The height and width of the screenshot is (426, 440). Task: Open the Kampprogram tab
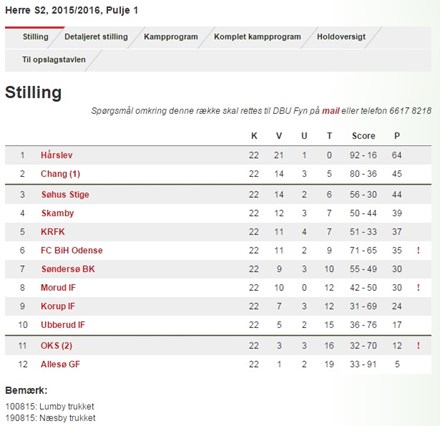(171, 37)
